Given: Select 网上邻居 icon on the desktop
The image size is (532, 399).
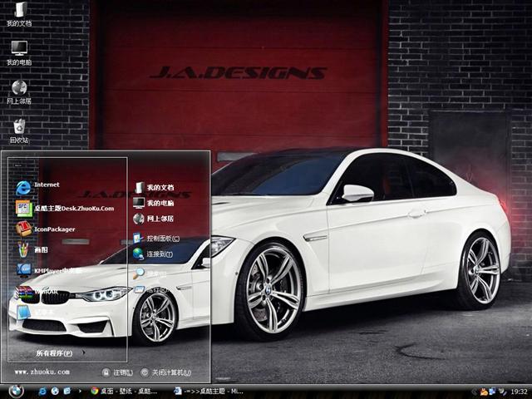Looking at the screenshot, I should (19, 91).
